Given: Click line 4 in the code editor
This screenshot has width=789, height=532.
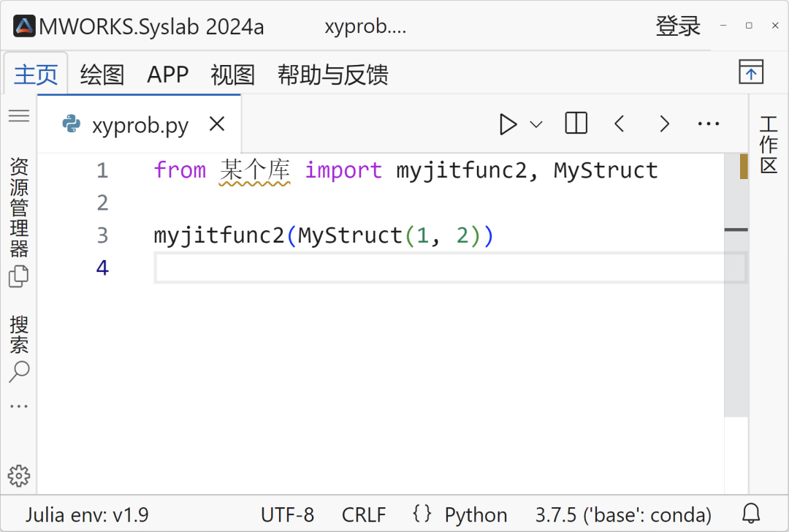Looking at the screenshot, I should [x=292, y=267].
